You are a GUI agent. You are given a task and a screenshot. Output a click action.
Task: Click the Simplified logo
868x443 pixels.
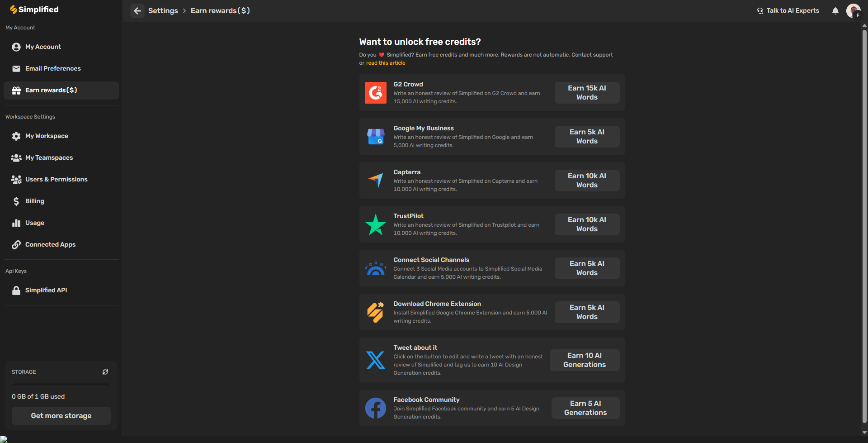(34, 10)
